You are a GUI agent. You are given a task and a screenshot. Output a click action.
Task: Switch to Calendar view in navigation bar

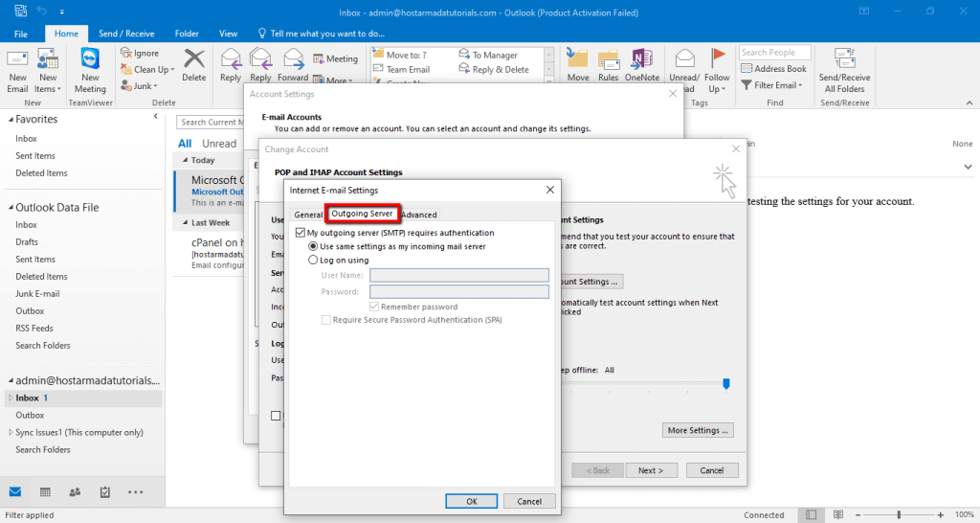(45, 491)
